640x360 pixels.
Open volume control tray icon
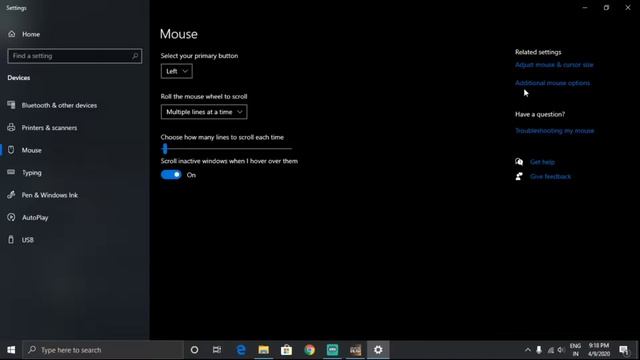pyautogui.click(x=562, y=350)
